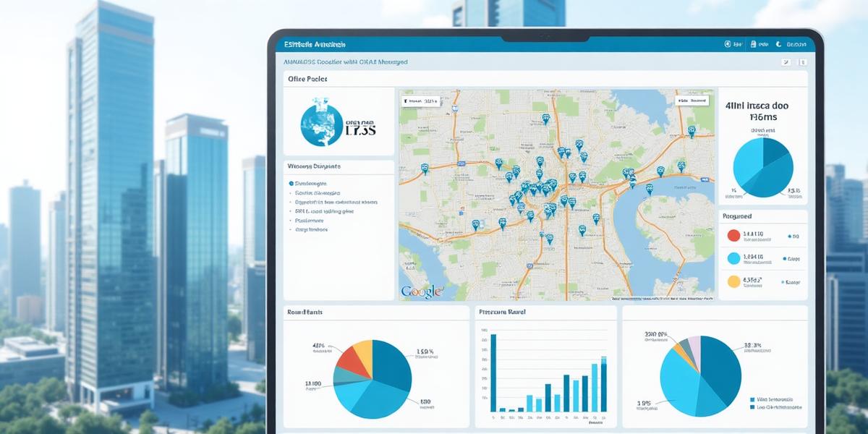The image size is (868, 434).
Task: Expand the Winning Districts section
Action: point(312,166)
